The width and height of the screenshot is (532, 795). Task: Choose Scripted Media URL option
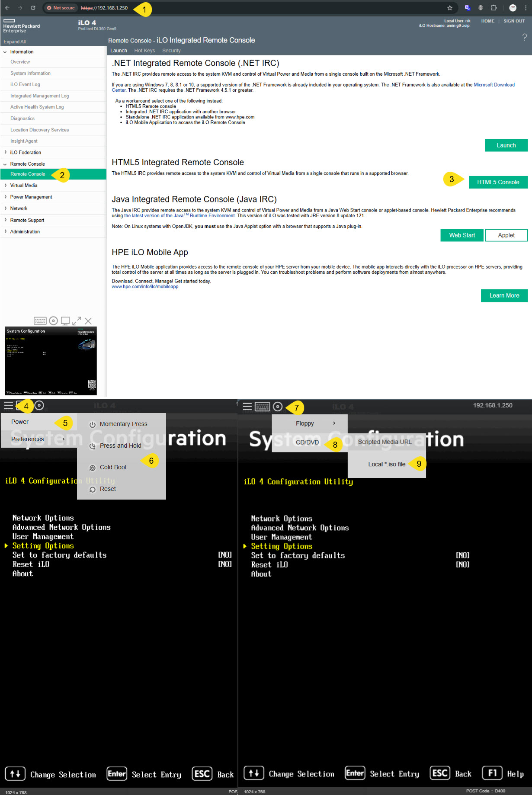coord(387,442)
